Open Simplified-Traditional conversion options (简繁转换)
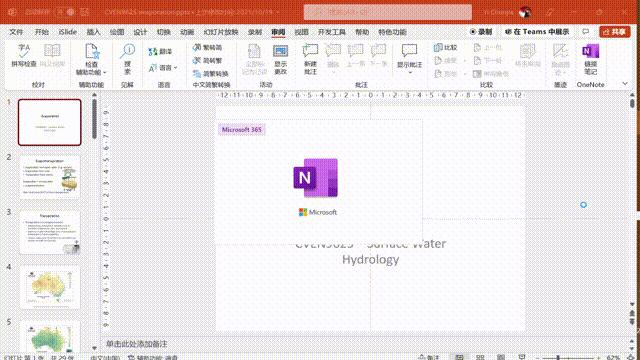Image resolution: width=640 pixels, height=360 pixels. [x=210, y=73]
